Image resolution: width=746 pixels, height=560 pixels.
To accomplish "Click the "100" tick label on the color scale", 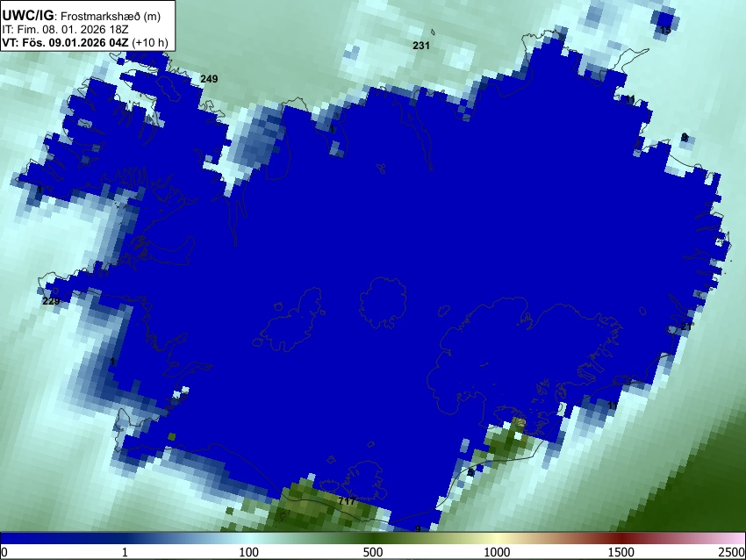I will point(249,552).
